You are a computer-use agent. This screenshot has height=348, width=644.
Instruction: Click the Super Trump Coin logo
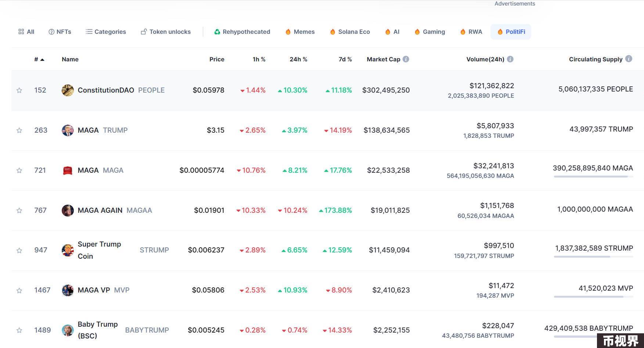pyautogui.click(x=68, y=250)
